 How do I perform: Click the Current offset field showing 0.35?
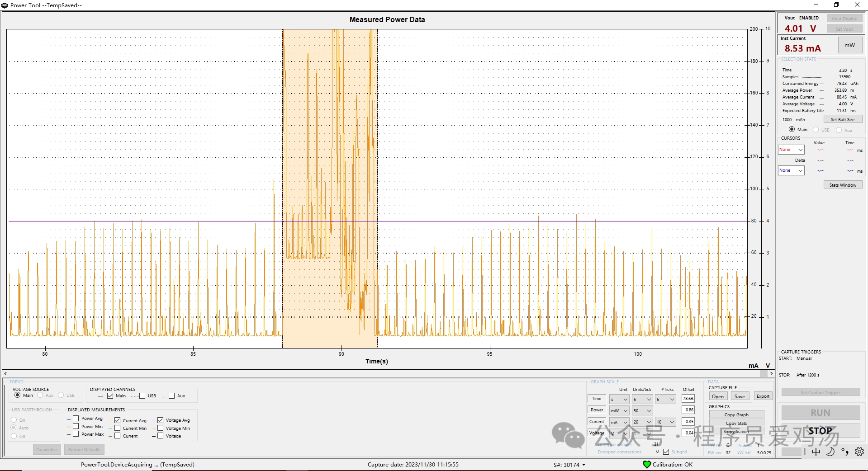[688, 421]
